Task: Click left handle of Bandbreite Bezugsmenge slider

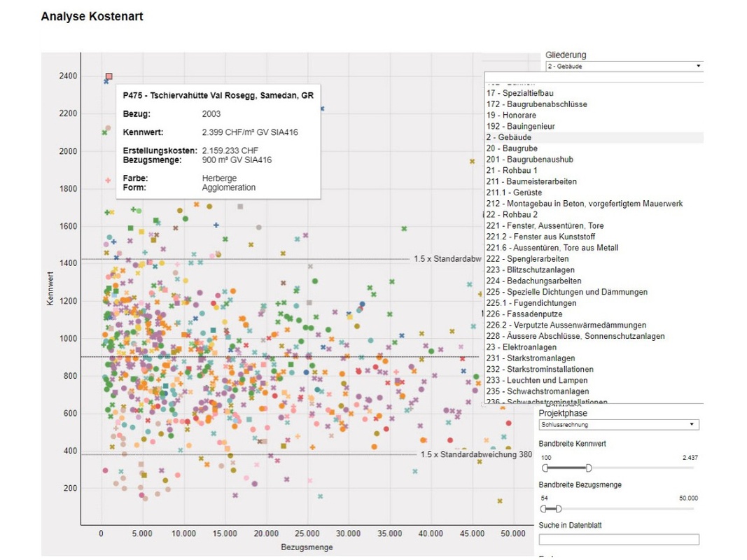Action: pos(543,509)
